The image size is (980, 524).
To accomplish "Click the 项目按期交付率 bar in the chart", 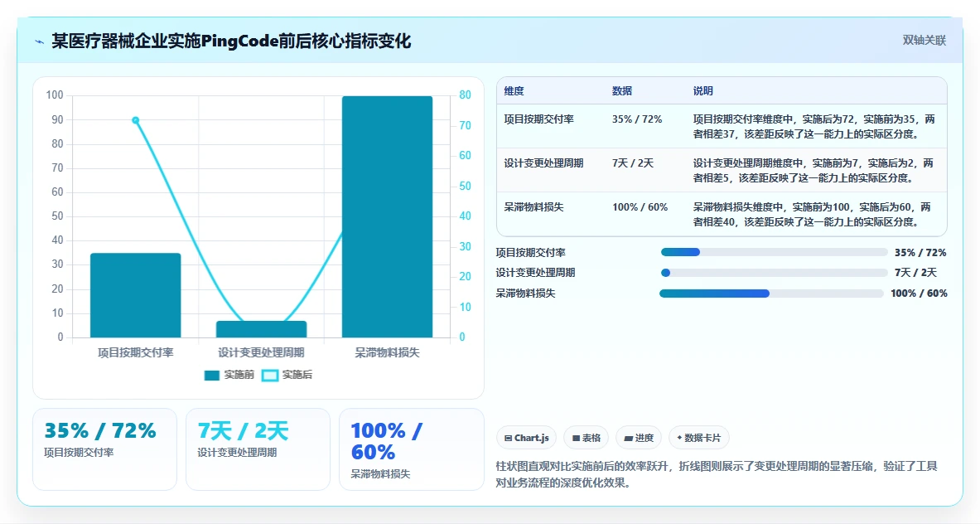I will 136,295.
